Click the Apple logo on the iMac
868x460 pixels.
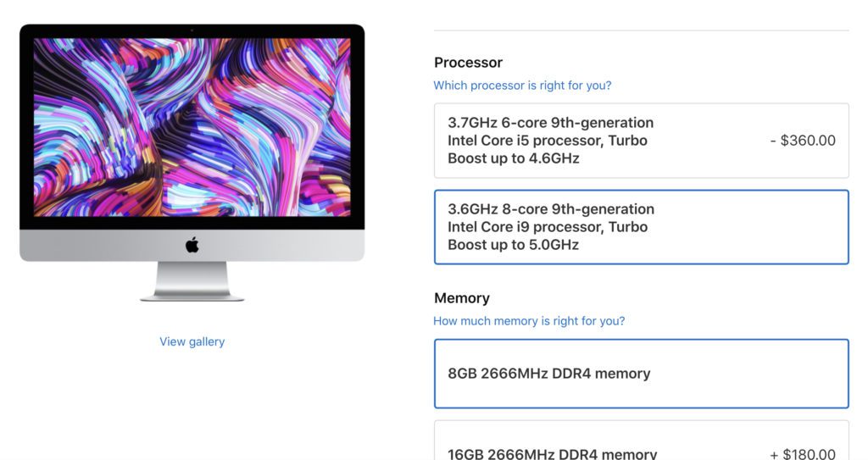(x=192, y=245)
